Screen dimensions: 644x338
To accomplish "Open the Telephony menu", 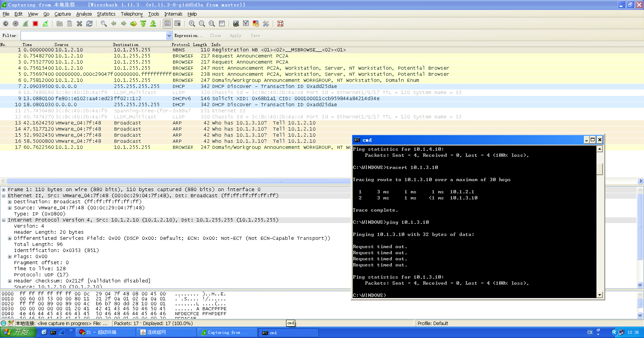I will coord(132,14).
